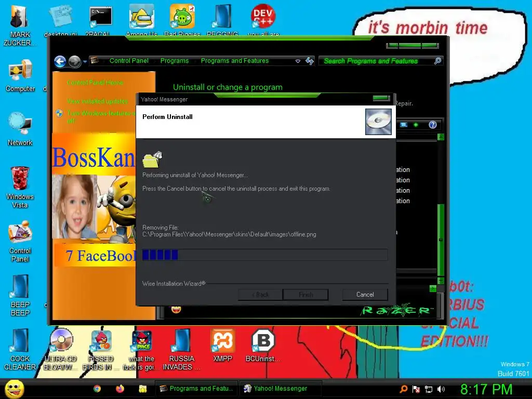Open RUSSIA INVADES desktop shortcut

(x=182, y=350)
